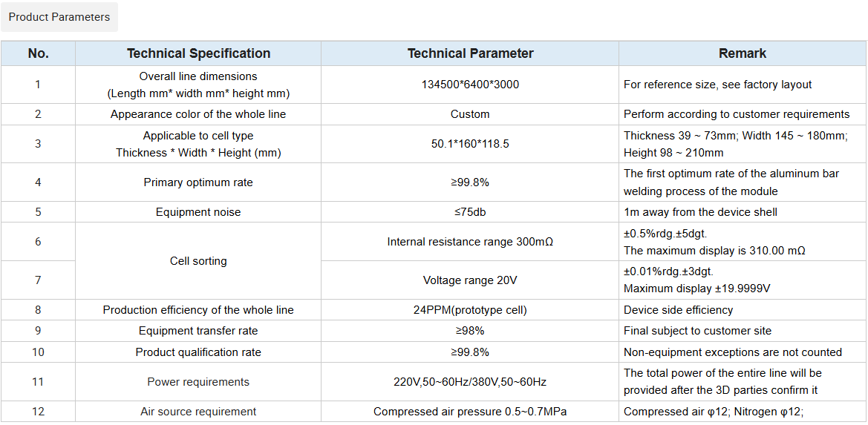
Task: Click 'Compressed air pressure 0.5~0.7MPa'
Action: coord(470,412)
